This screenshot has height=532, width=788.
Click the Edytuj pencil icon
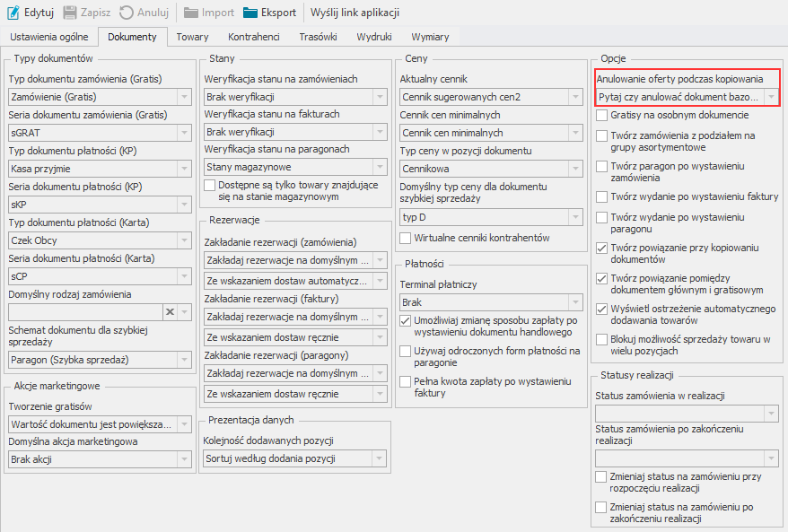13,13
